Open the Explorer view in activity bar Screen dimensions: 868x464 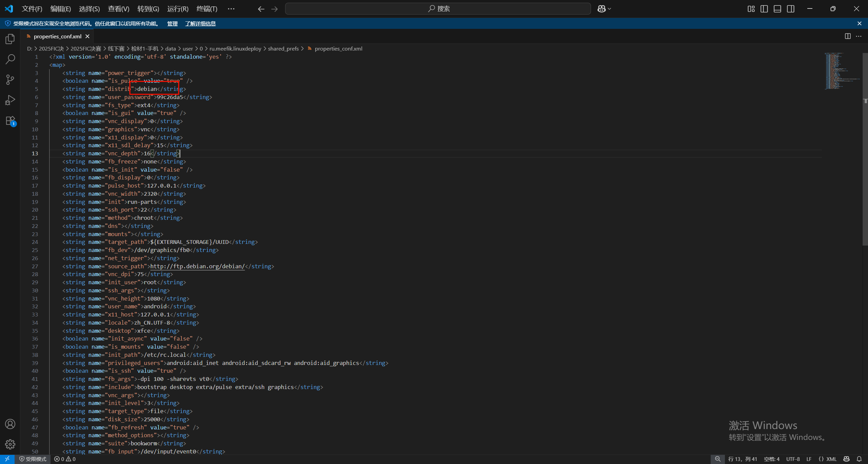coord(10,39)
